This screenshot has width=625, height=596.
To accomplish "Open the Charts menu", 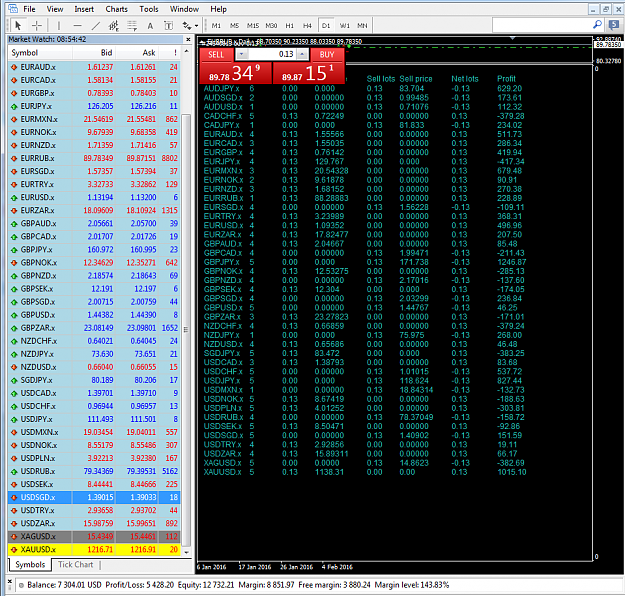I will [116, 9].
